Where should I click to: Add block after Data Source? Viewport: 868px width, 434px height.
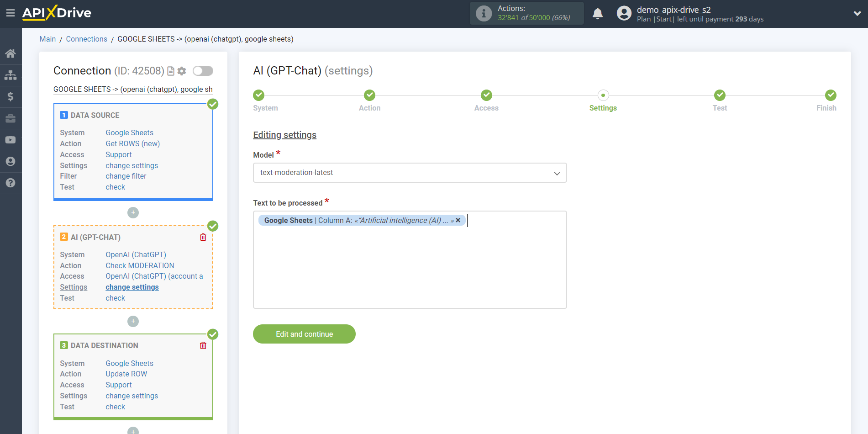coord(133,212)
